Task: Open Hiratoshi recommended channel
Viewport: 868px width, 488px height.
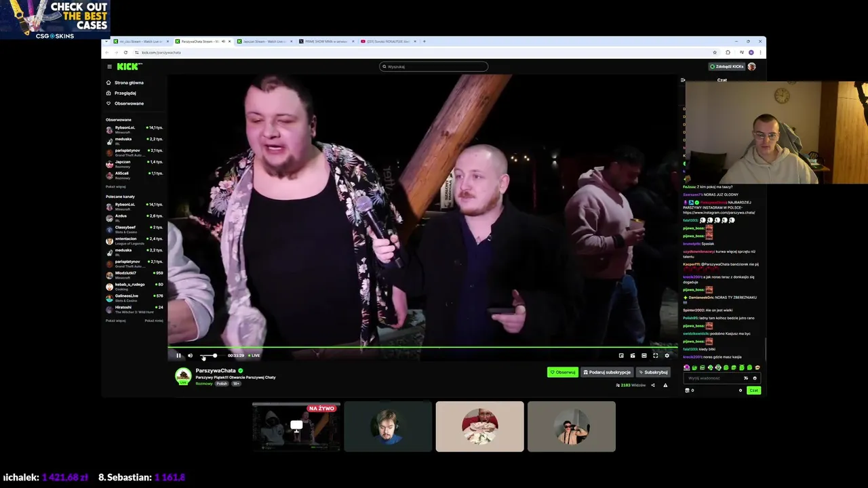Action: pos(134,308)
